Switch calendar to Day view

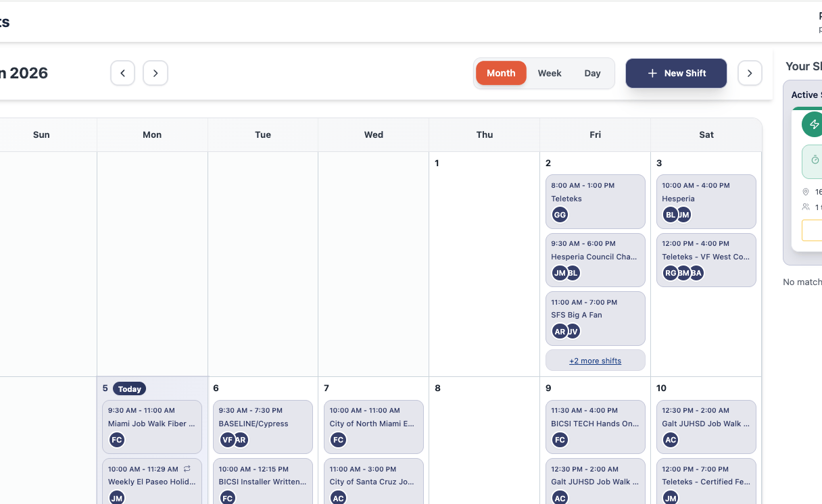592,73
